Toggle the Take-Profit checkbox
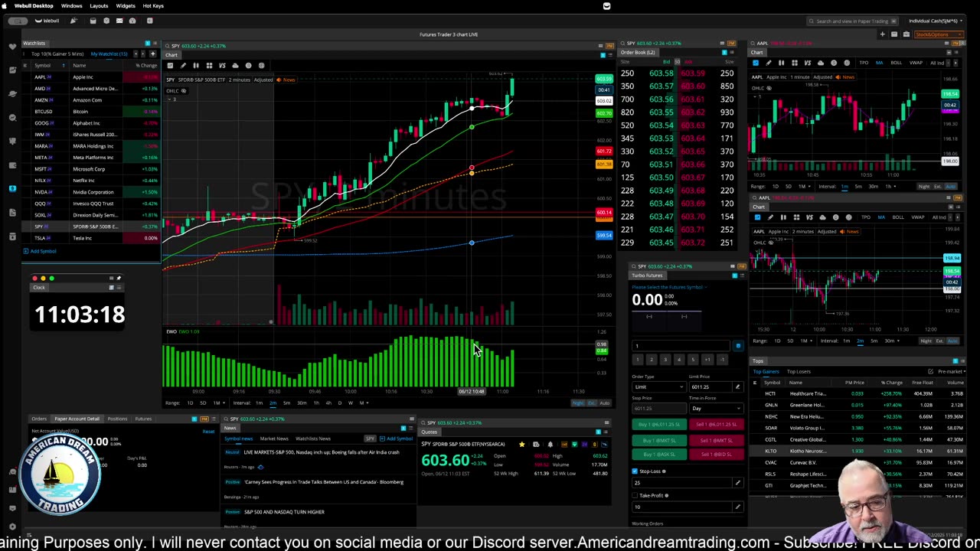The width and height of the screenshot is (980, 551). [635, 495]
